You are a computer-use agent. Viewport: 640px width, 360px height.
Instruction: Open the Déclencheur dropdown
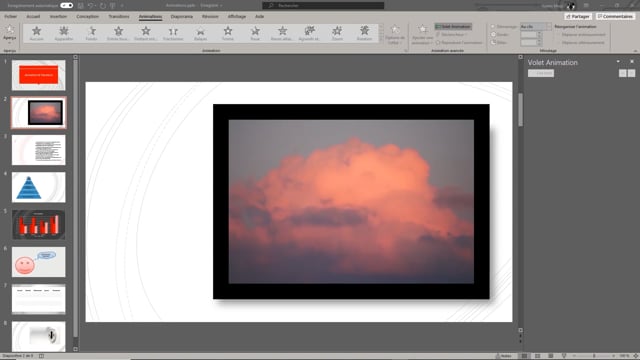pyautogui.click(x=452, y=35)
